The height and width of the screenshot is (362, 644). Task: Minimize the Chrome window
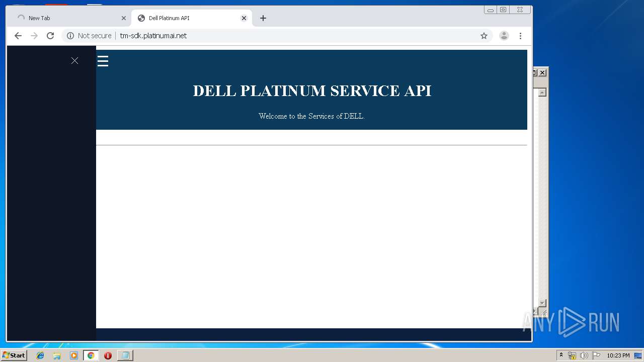point(491,10)
